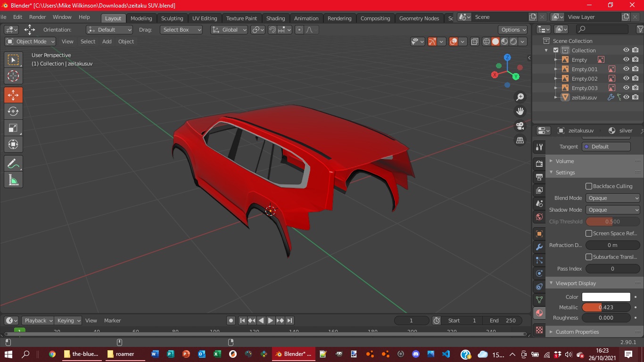644x362 pixels.
Task: Open the Blend Mode dropdown
Action: pos(612,198)
